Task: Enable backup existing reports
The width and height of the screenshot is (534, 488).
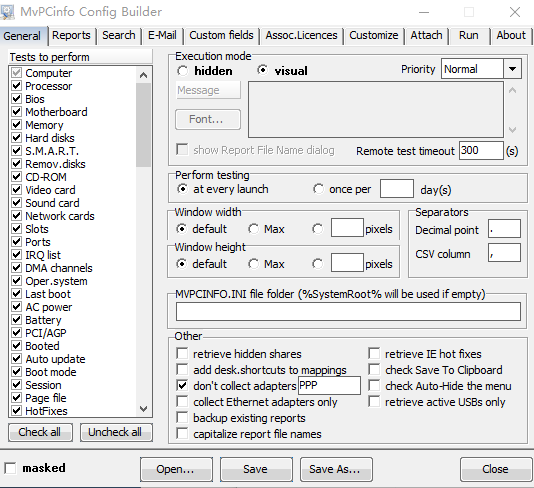Action: [x=182, y=418]
